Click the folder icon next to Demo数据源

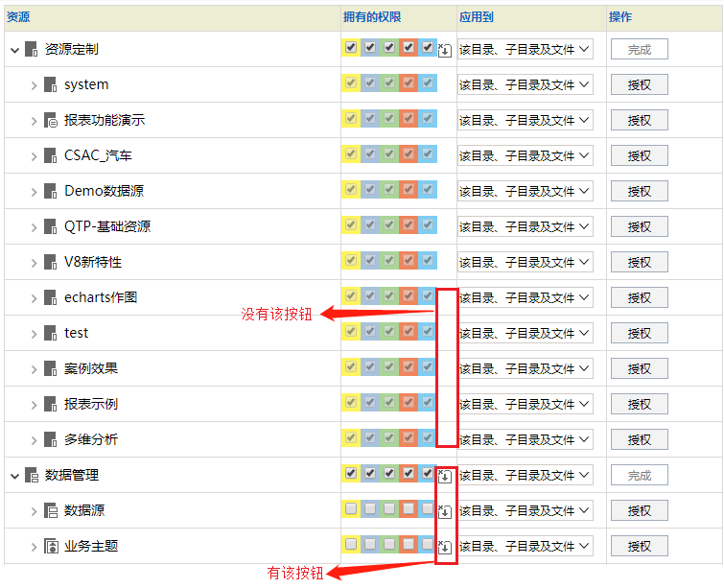click(50, 191)
